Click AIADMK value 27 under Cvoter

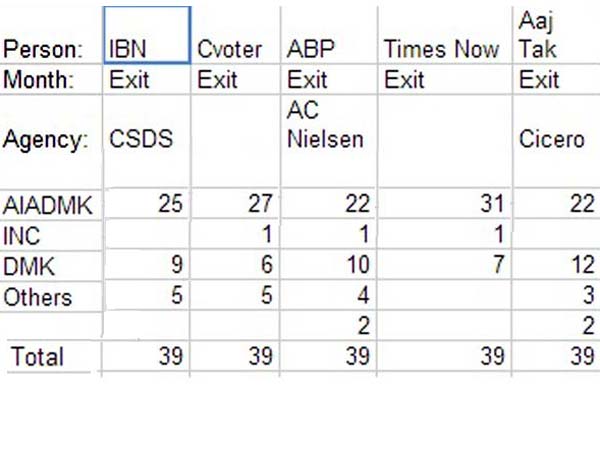(x=236, y=206)
